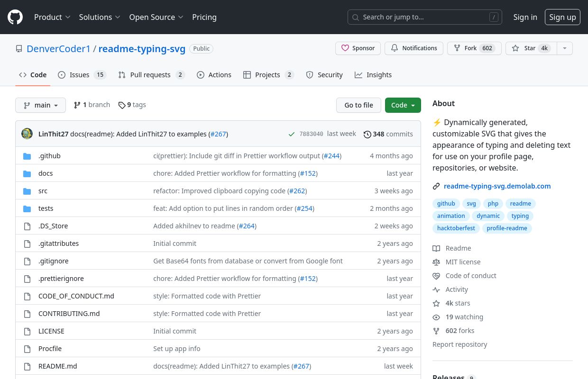588x379 pixels.
Task: Click the file icon for .DS_Store
Action: [x=28, y=226]
